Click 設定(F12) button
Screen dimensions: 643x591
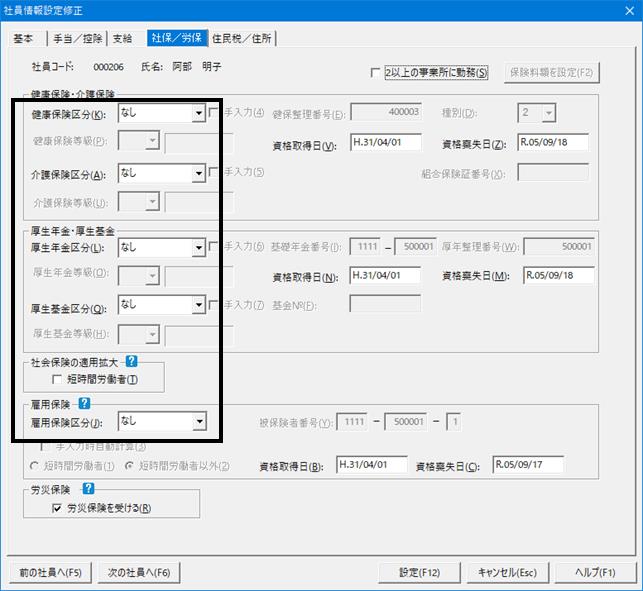(419, 573)
